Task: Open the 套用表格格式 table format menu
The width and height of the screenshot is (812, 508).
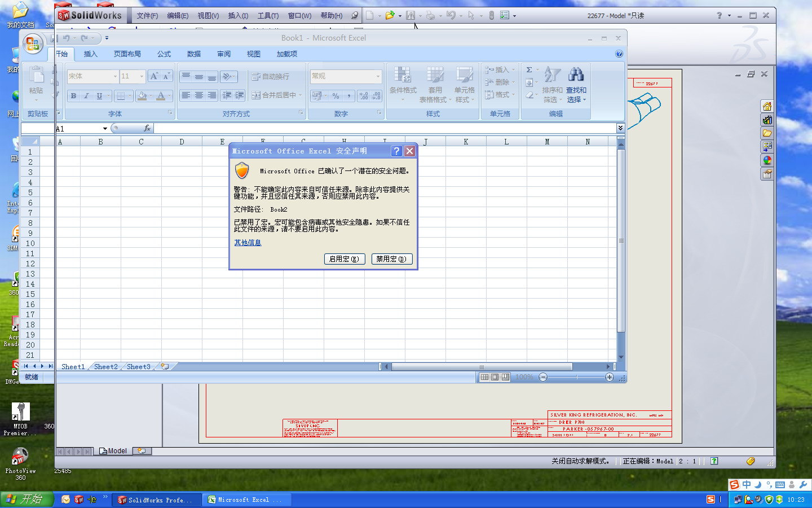Action: point(435,85)
